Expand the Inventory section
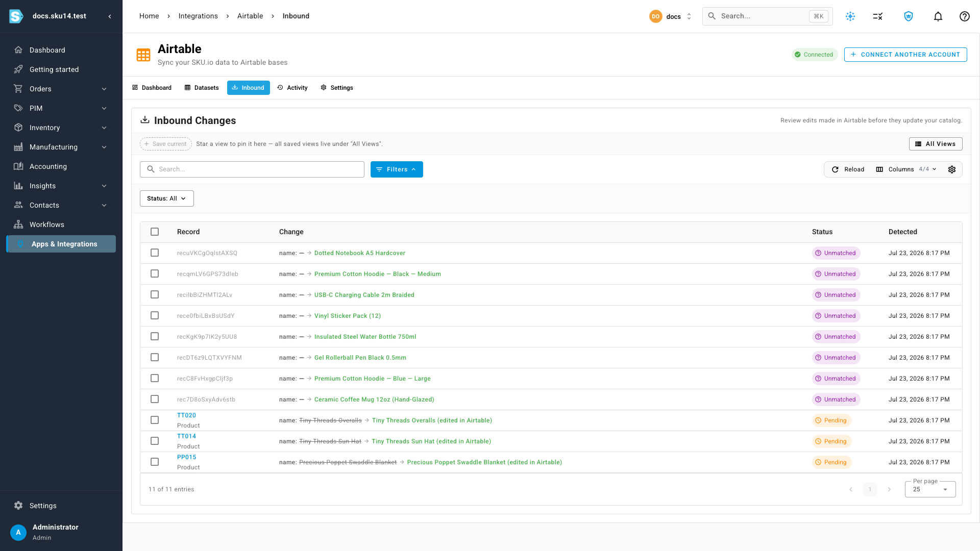Screen dimensions: 980x551 click(104, 128)
